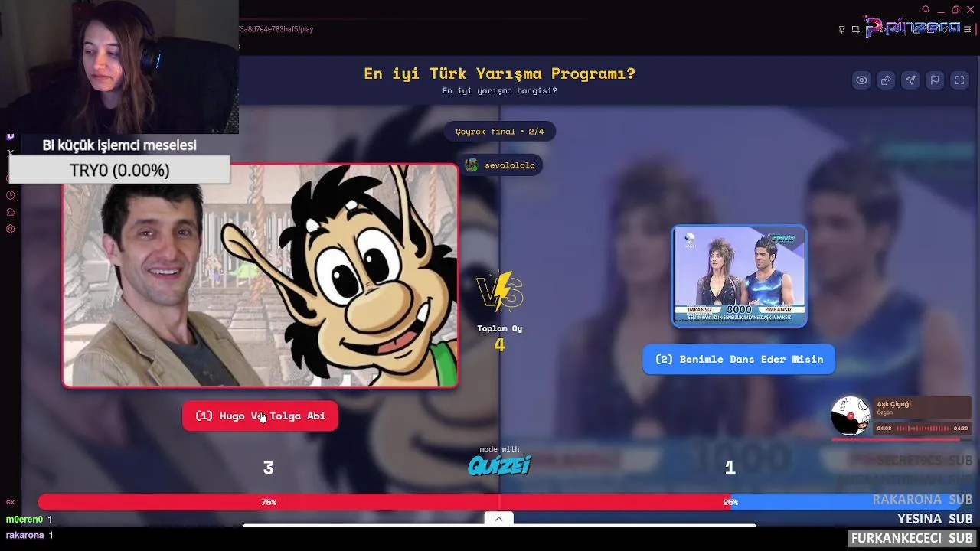The width and height of the screenshot is (980, 551).
Task: Expand the bottom panel chevron arrow
Action: pos(498,519)
